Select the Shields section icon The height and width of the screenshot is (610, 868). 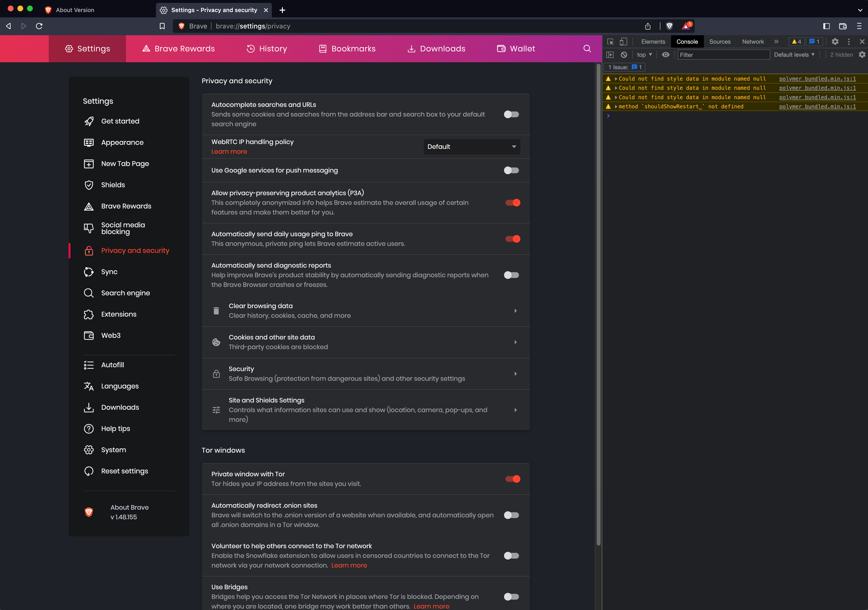89,185
